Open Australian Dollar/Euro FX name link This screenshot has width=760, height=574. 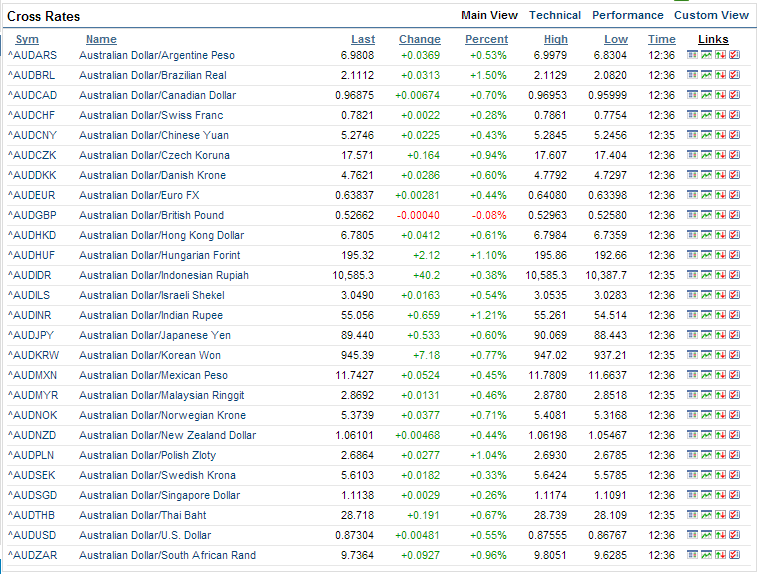click(x=139, y=195)
